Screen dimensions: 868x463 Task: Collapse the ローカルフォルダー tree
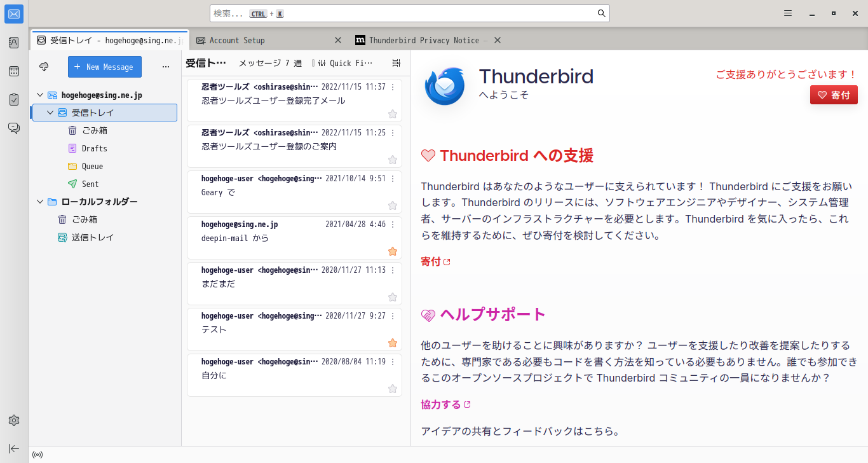[40, 202]
